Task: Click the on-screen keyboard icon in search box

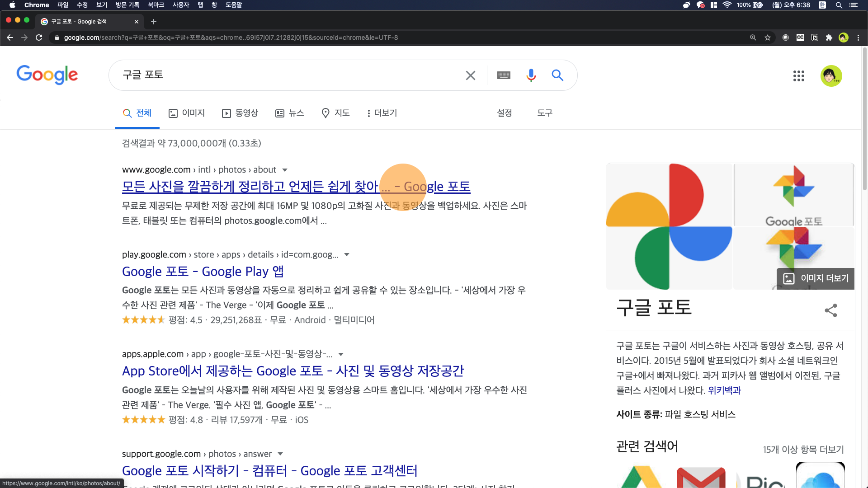Action: click(504, 75)
